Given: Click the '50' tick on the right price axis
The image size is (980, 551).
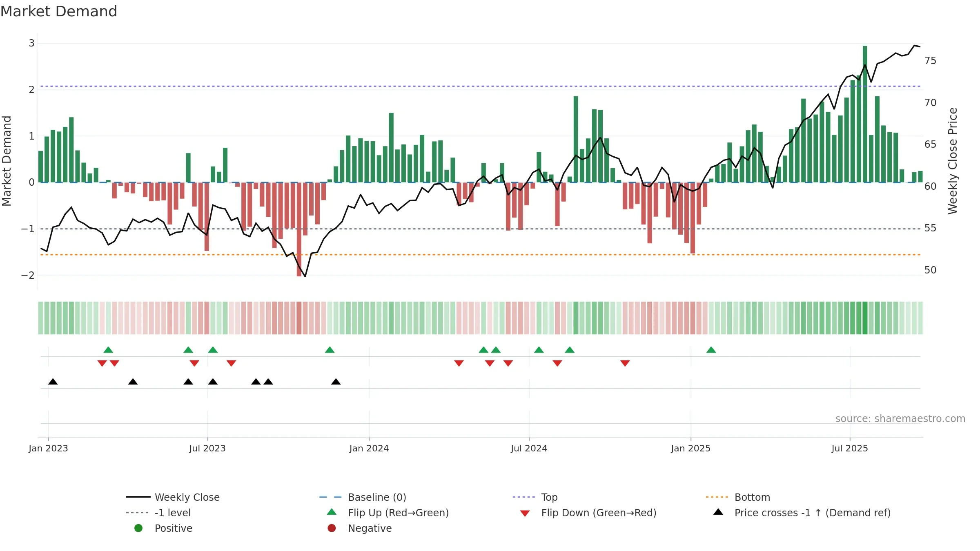Looking at the screenshot, I should (x=931, y=270).
